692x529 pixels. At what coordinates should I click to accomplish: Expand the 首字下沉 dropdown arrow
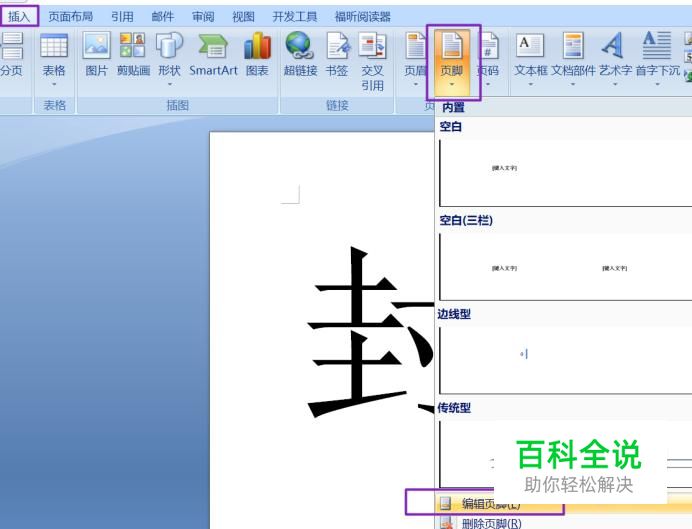[657, 84]
